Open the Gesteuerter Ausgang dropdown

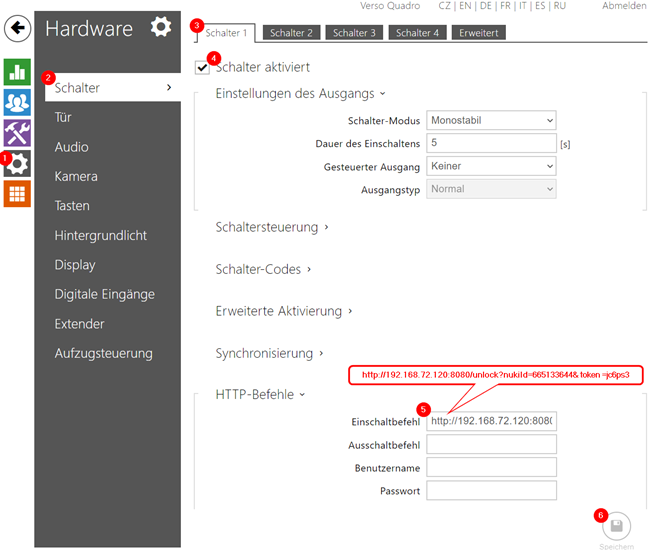490,166
